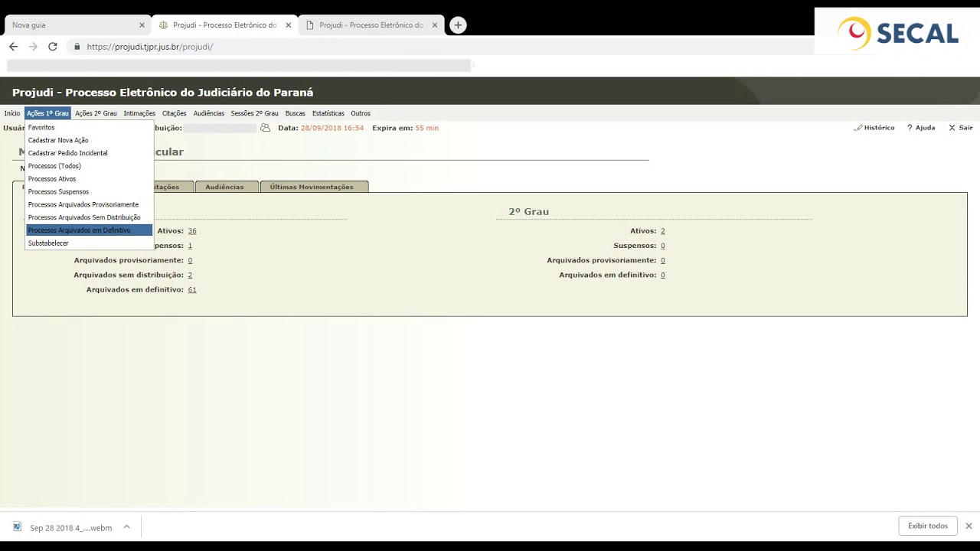Open 2º Grau Ativos count link
980x551 pixels.
coord(663,231)
